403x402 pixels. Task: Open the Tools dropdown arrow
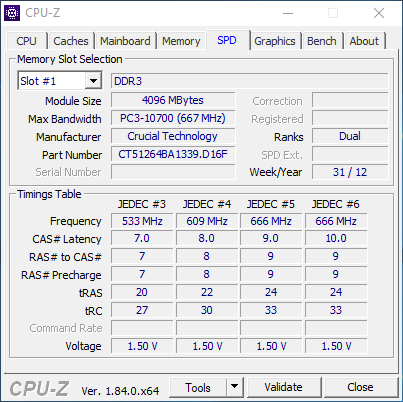tap(235, 387)
